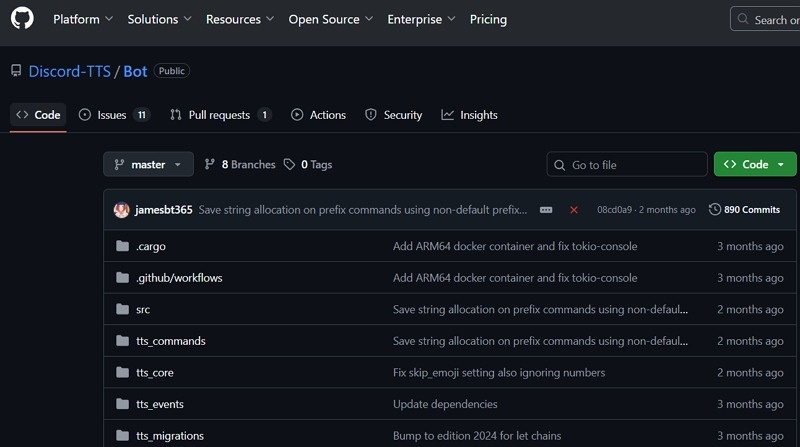
Task: Open jamesbt365 user profile link
Action: point(164,210)
